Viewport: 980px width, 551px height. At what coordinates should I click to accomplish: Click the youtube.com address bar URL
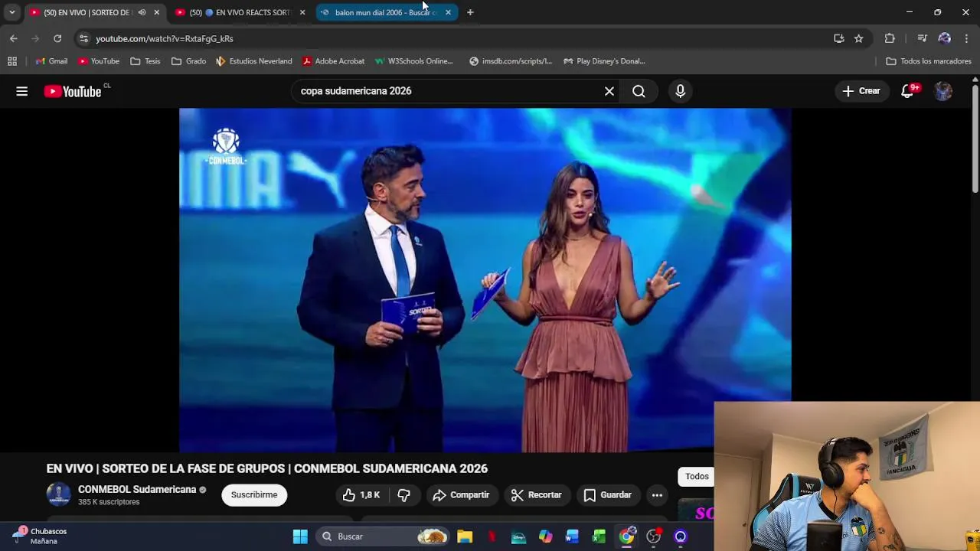pyautogui.click(x=165, y=38)
